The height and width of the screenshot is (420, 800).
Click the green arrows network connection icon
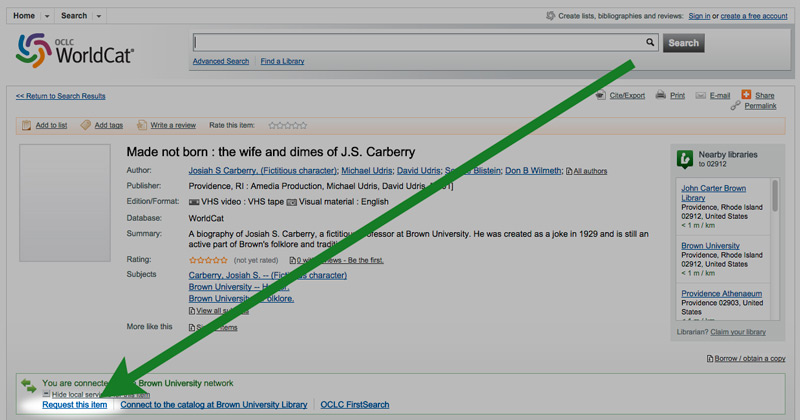[x=29, y=386]
